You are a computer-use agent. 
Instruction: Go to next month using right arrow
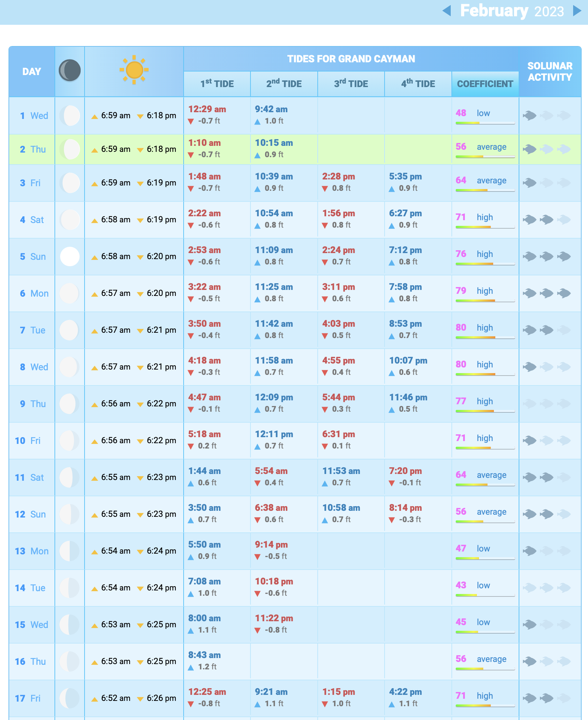[577, 11]
